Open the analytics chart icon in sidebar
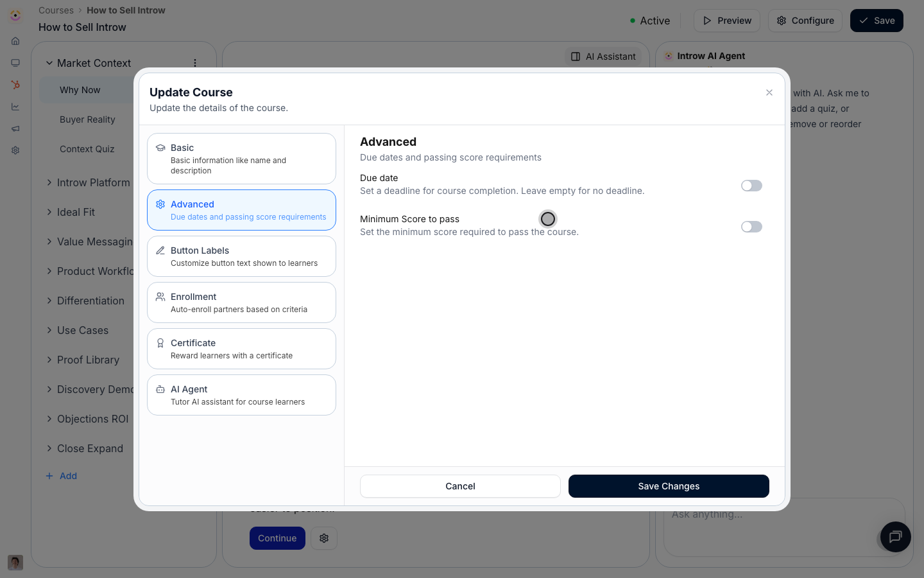The height and width of the screenshot is (578, 924). 15,107
